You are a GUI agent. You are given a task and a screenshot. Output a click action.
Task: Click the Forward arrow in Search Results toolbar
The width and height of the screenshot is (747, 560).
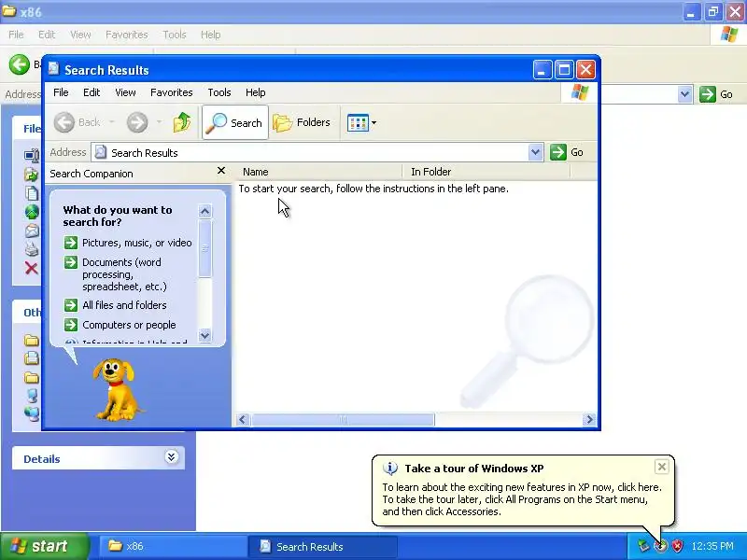click(137, 123)
